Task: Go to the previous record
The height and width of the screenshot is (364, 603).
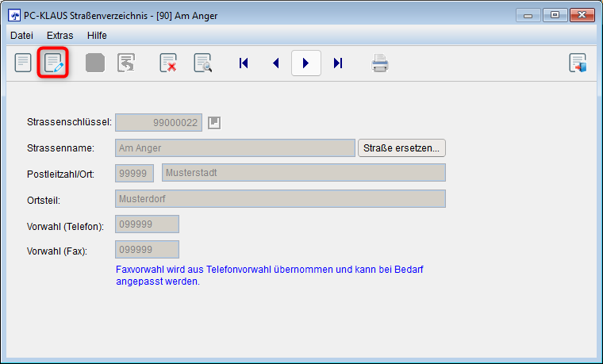Action: [275, 63]
